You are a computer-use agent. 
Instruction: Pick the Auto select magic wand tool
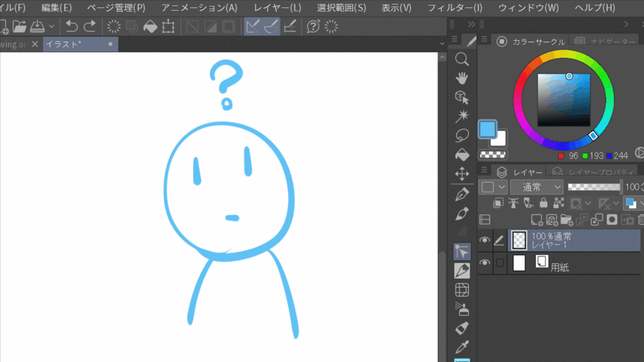point(462,117)
